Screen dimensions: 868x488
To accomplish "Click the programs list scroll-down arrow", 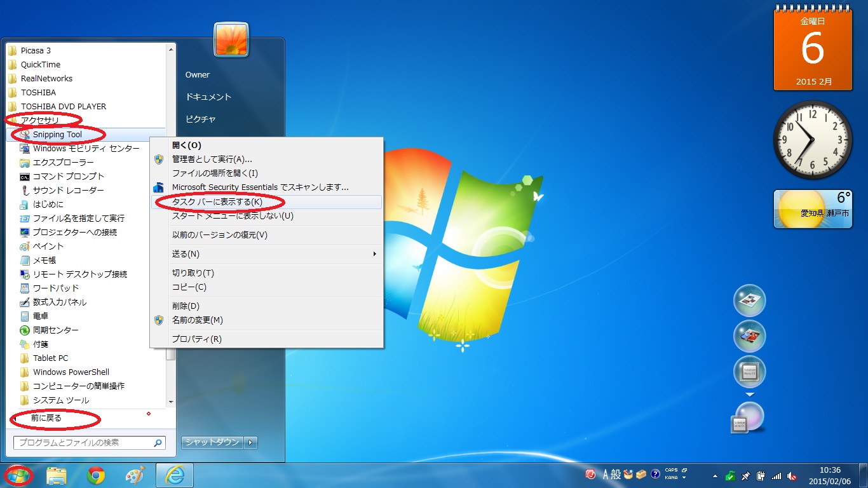I will coord(170,402).
